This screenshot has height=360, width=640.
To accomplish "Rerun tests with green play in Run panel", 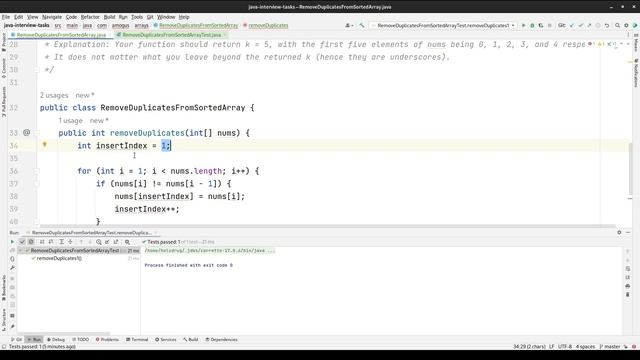I will [x=12, y=242].
